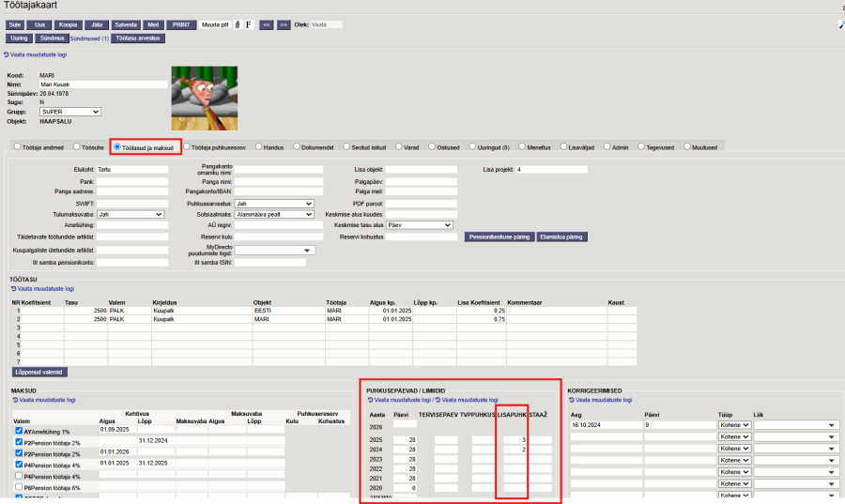Uncheck AYAmetiühing 1% checkbox
Screen dimensions: 845x504
18,430
